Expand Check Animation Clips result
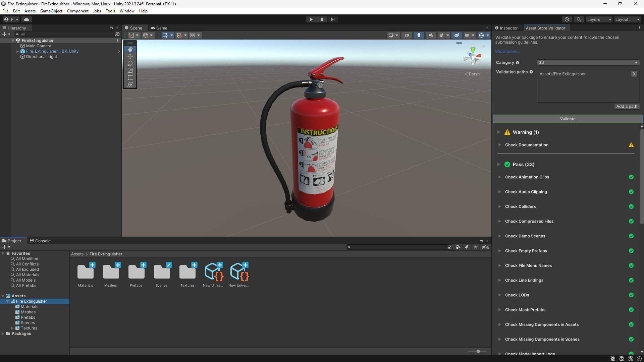Image resolution: width=644 pixels, height=362 pixels. [499, 177]
